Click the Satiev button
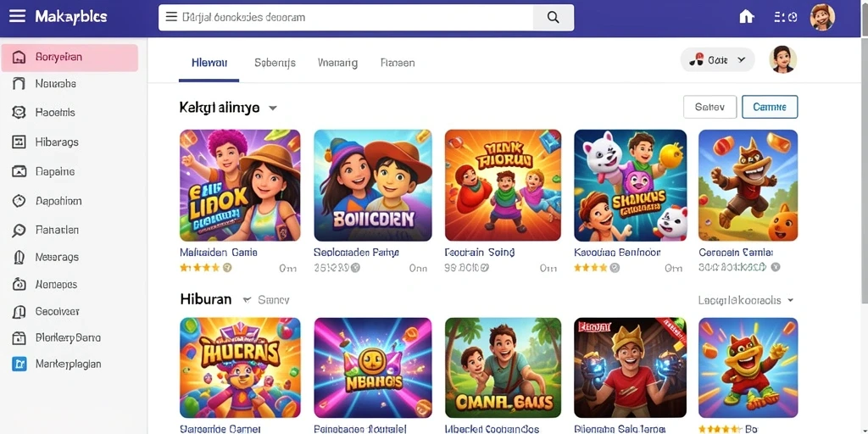 point(709,108)
